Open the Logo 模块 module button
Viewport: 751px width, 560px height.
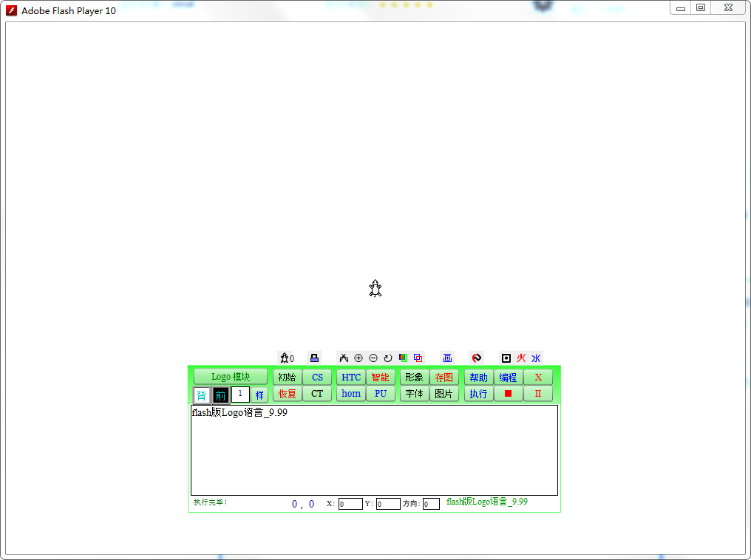(x=231, y=377)
